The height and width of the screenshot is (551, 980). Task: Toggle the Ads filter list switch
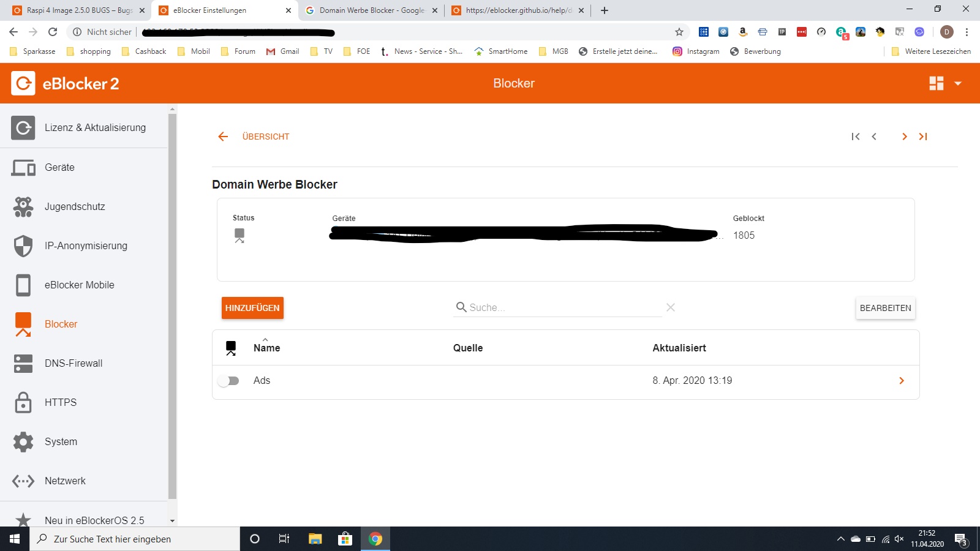229,381
